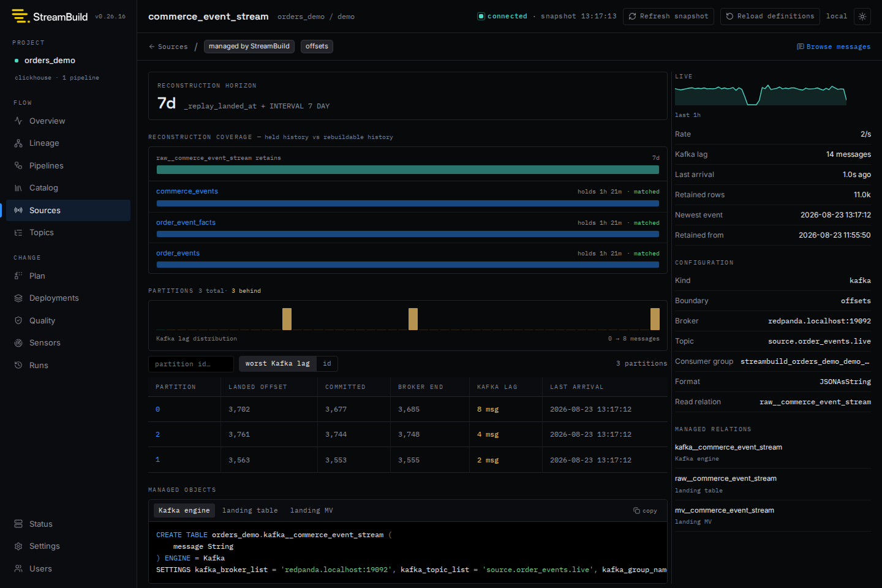Open the Users icon in sidebar
The image size is (882, 588).
click(18, 568)
